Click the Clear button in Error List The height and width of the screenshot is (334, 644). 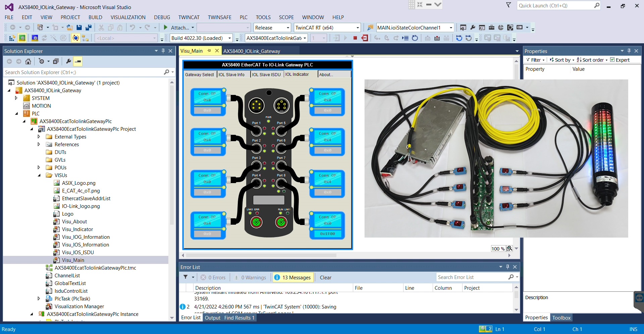coord(325,277)
